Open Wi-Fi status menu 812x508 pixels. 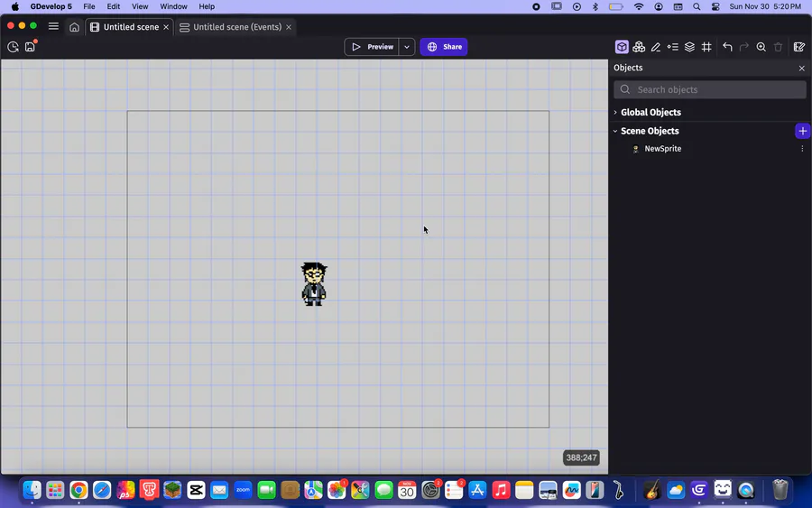(639, 6)
